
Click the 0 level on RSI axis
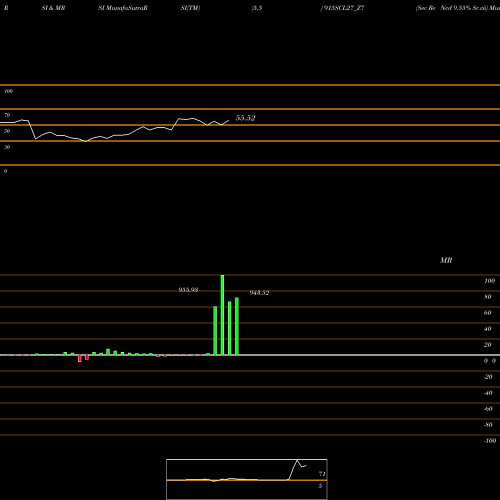[x=5, y=171]
